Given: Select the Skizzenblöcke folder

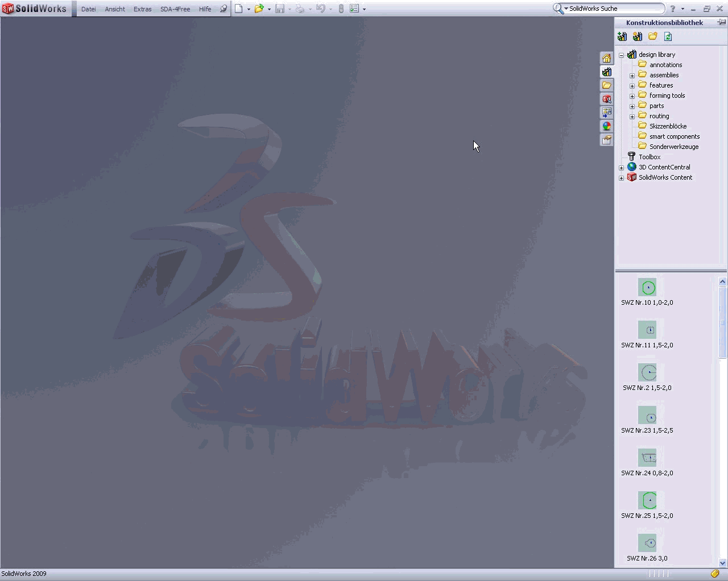Looking at the screenshot, I should [x=668, y=126].
